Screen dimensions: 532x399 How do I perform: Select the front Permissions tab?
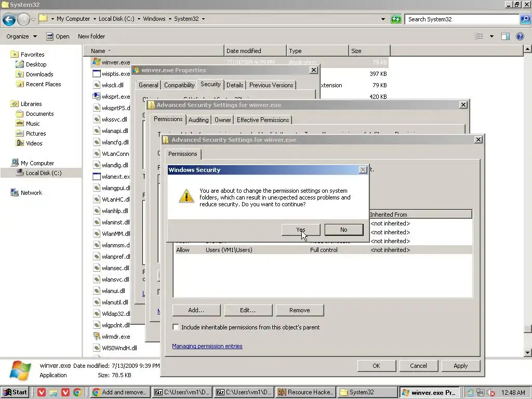pyautogui.click(x=182, y=154)
